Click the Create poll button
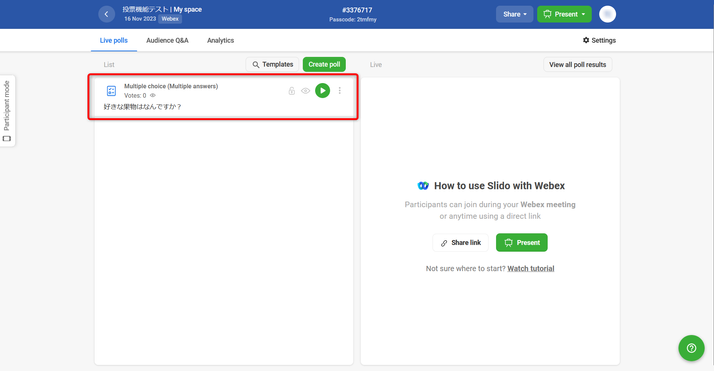Viewport: 714px width, 371px height. (x=324, y=65)
